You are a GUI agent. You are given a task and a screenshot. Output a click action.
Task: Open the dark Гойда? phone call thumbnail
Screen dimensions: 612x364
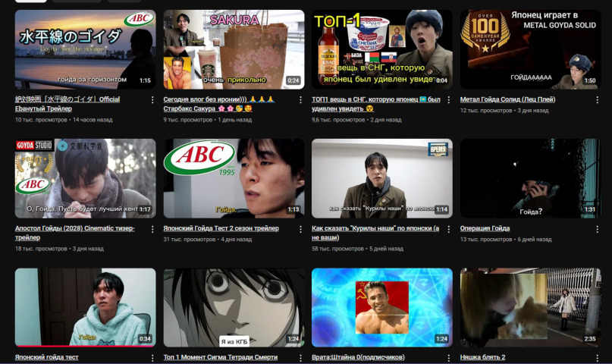530,178
